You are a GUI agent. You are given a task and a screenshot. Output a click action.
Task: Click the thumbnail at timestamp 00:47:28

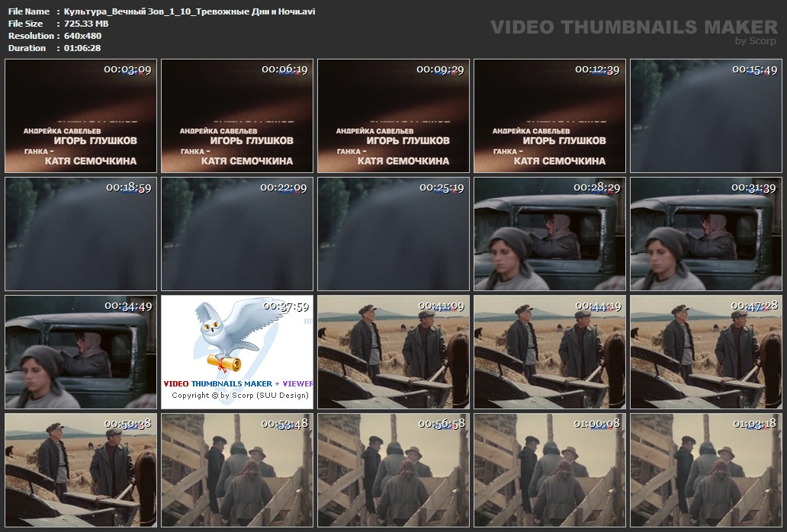tap(705, 352)
